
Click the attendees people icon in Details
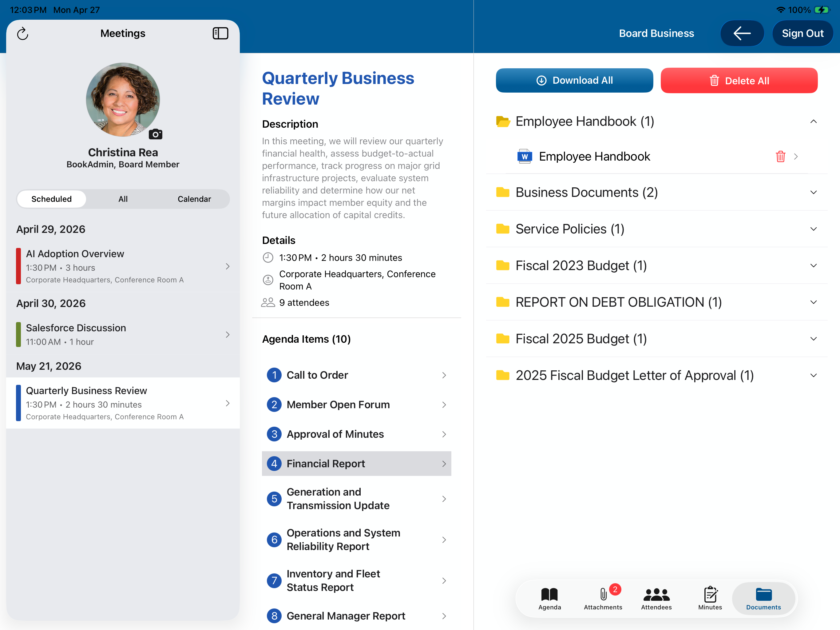[268, 302]
